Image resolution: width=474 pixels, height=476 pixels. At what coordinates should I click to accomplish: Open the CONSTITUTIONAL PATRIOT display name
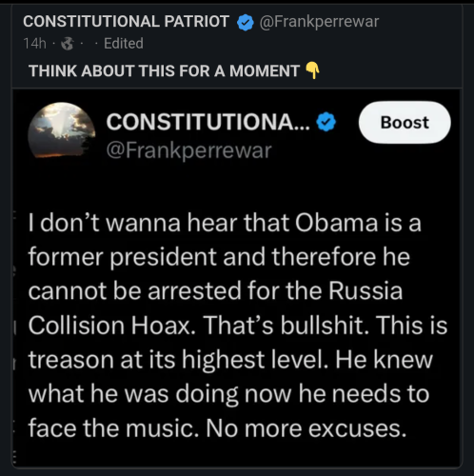click(126, 22)
